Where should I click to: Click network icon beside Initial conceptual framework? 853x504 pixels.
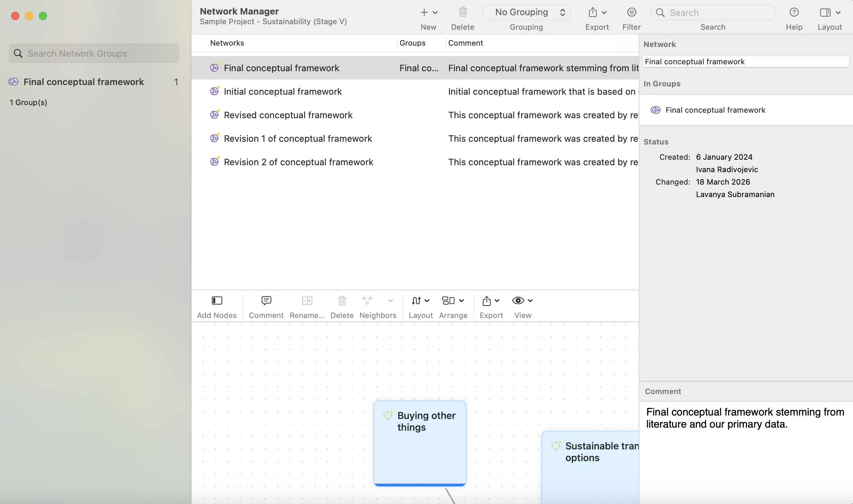(x=214, y=91)
